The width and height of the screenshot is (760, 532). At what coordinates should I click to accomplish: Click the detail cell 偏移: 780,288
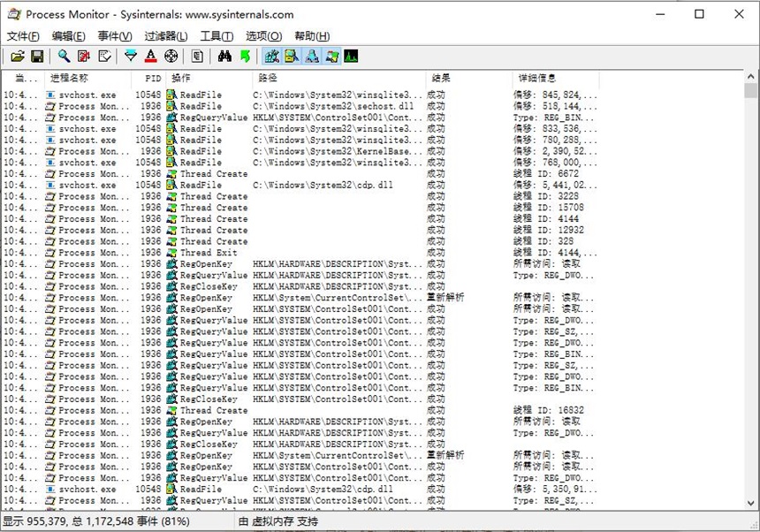554,140
